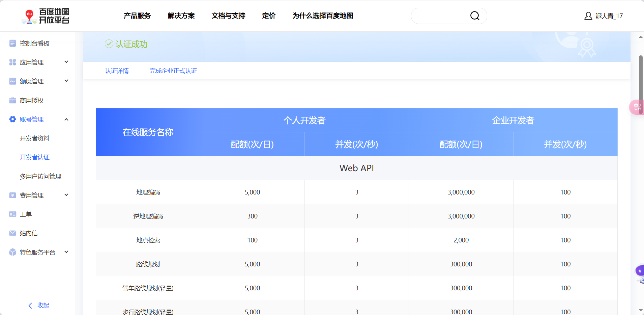The image size is (644, 315).
Task: Click the 账号管理 gear icon
Action: pyautogui.click(x=12, y=119)
